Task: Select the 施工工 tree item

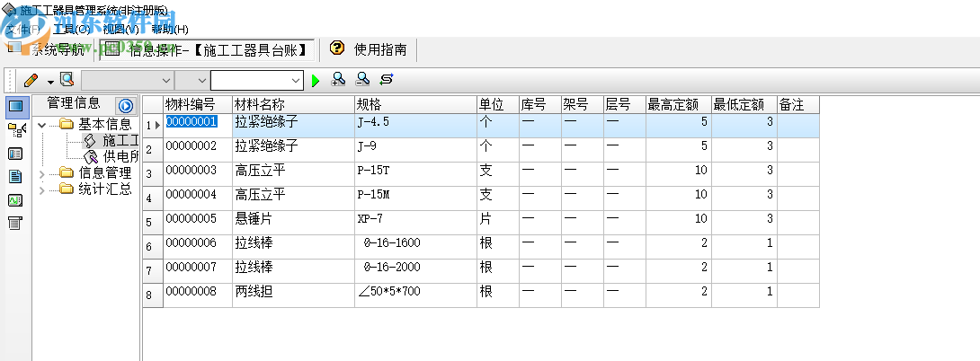Action: tap(111, 140)
